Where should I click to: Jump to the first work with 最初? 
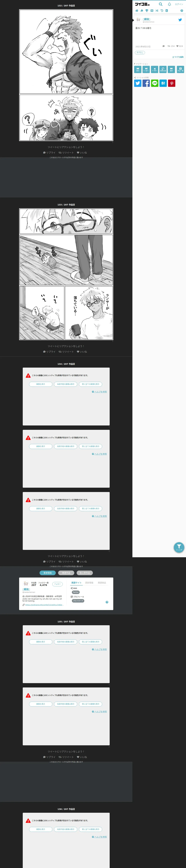click(138, 69)
